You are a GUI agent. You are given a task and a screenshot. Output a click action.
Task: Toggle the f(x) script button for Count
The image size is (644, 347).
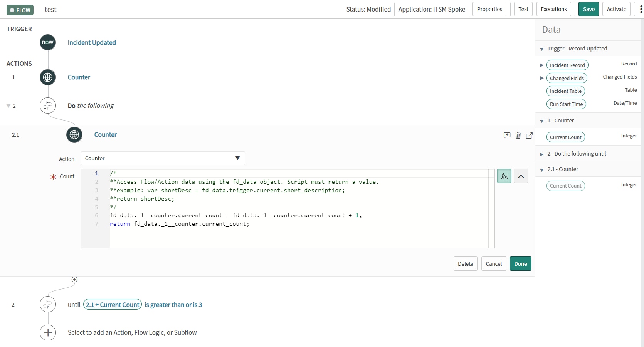[x=504, y=176]
